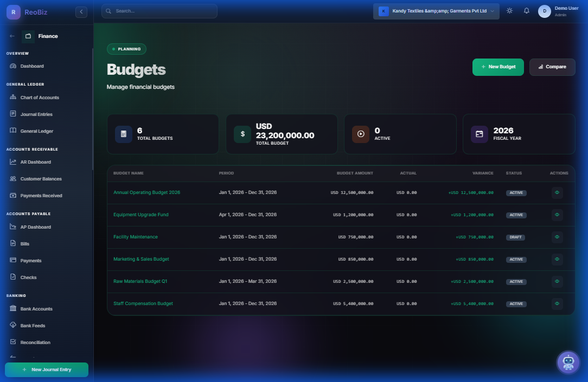Screen dimensions: 588x382
Task: View the Staff Compensation Budget with the eye icon
Action: pos(557,303)
